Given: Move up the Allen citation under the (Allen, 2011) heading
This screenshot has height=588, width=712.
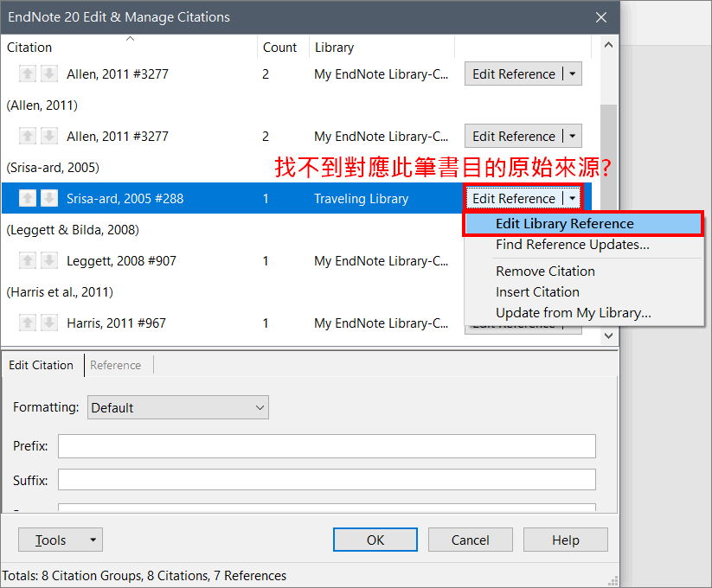Looking at the screenshot, I should coord(28,136).
